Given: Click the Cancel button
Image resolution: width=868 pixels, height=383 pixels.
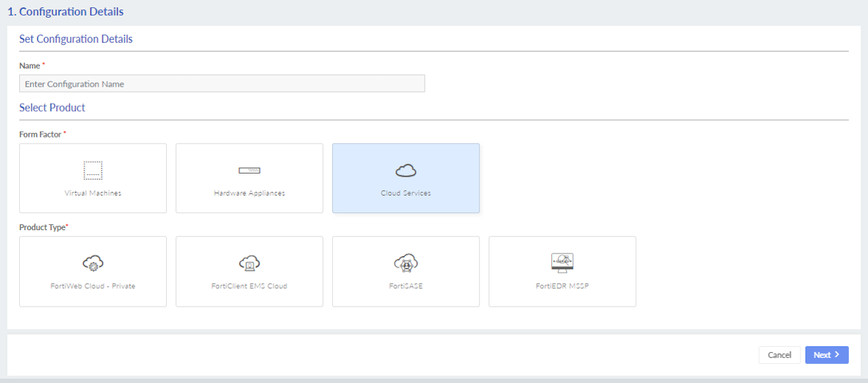Looking at the screenshot, I should point(779,355).
